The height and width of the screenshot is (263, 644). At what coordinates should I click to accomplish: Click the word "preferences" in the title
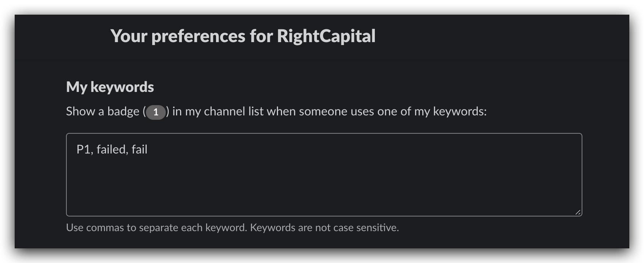198,36
